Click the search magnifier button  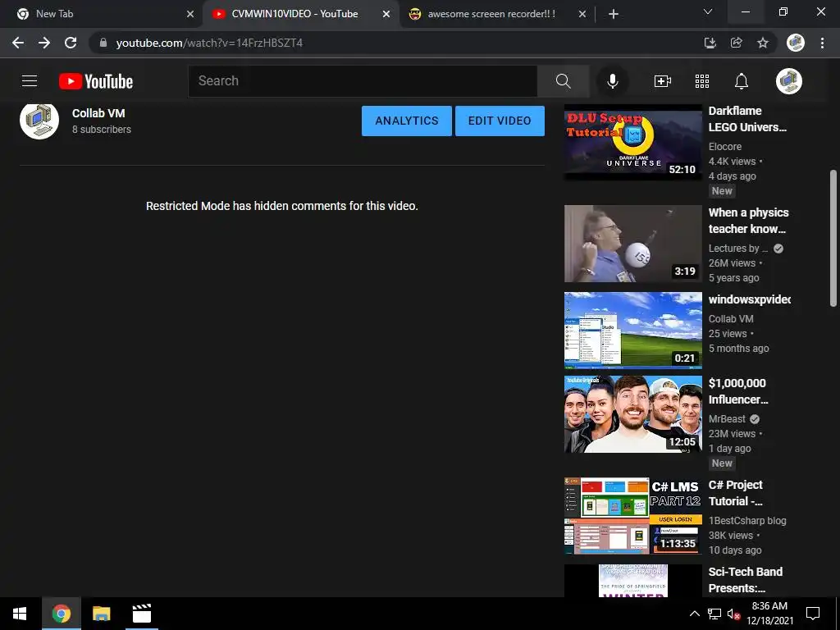(x=563, y=81)
